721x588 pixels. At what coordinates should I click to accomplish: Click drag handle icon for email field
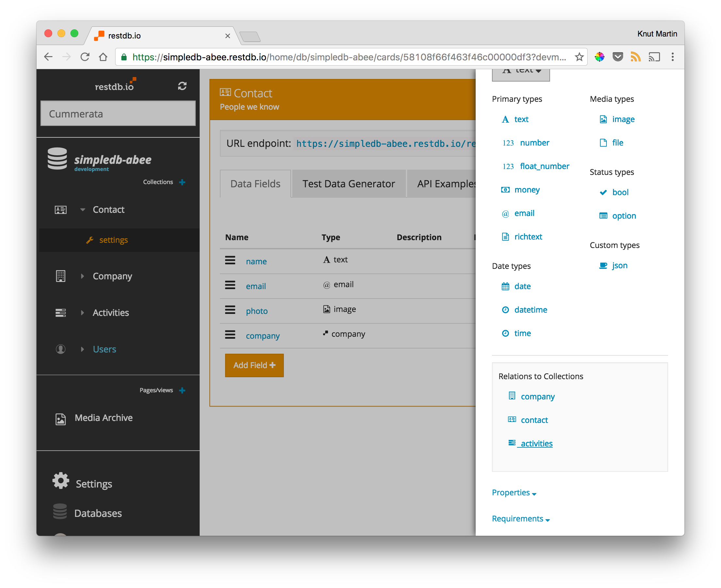click(230, 285)
